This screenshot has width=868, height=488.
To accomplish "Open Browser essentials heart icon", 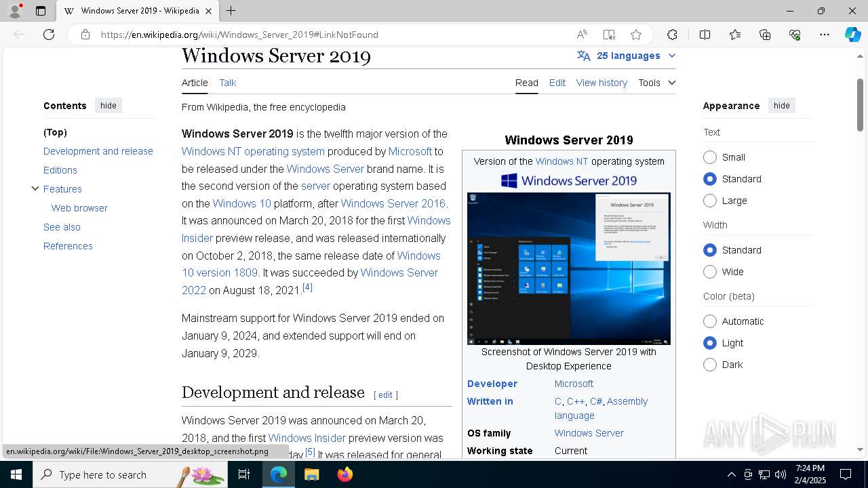I will (795, 35).
